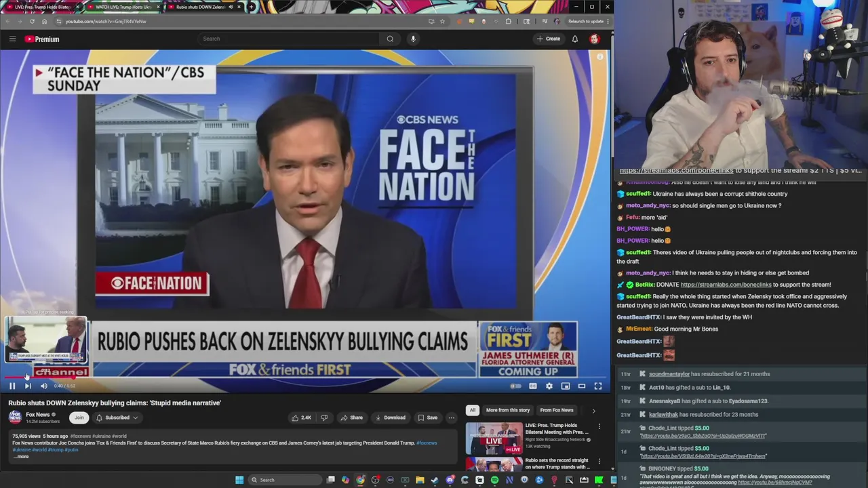868x488 pixels.
Task: Switch to the Rubio shuts DOWN browser tab
Action: 203,7
